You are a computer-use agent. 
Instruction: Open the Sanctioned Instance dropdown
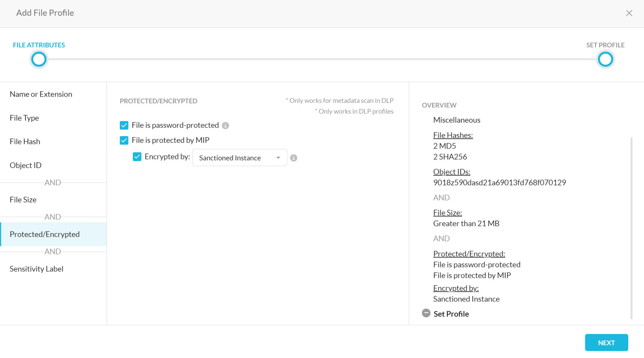point(239,157)
